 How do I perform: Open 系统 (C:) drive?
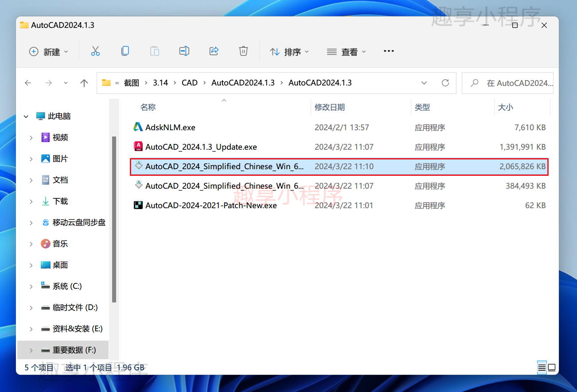click(x=67, y=286)
